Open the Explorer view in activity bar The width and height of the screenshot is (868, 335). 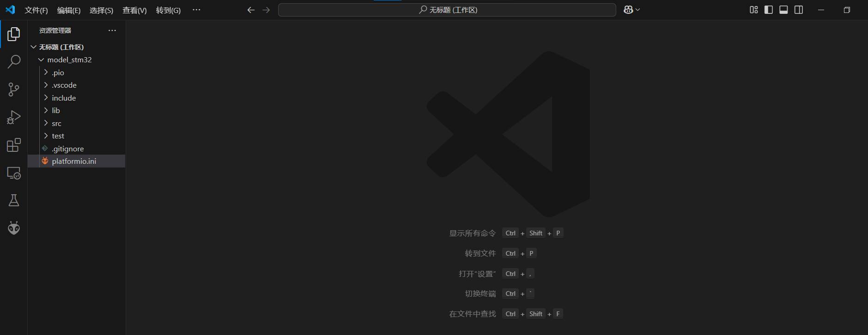point(14,34)
